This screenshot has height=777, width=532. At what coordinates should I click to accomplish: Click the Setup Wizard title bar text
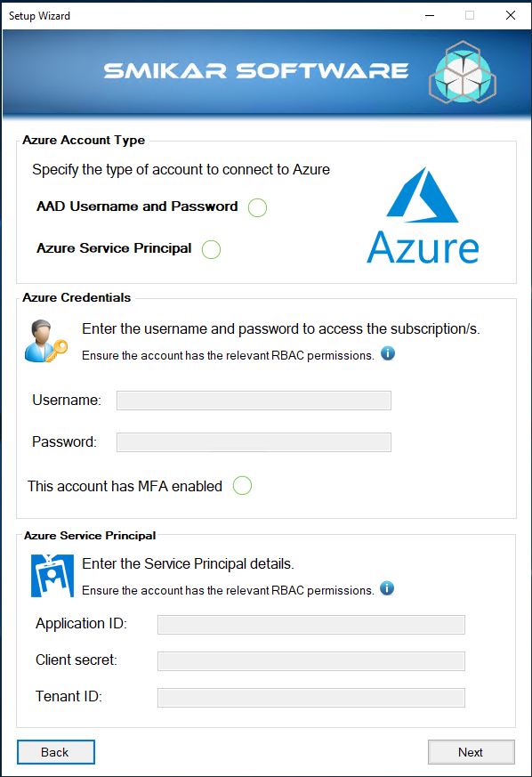pyautogui.click(x=40, y=16)
